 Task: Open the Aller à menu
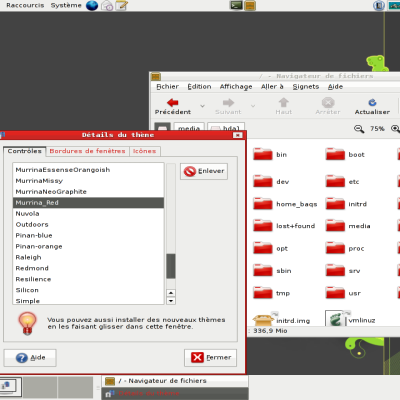point(272,87)
